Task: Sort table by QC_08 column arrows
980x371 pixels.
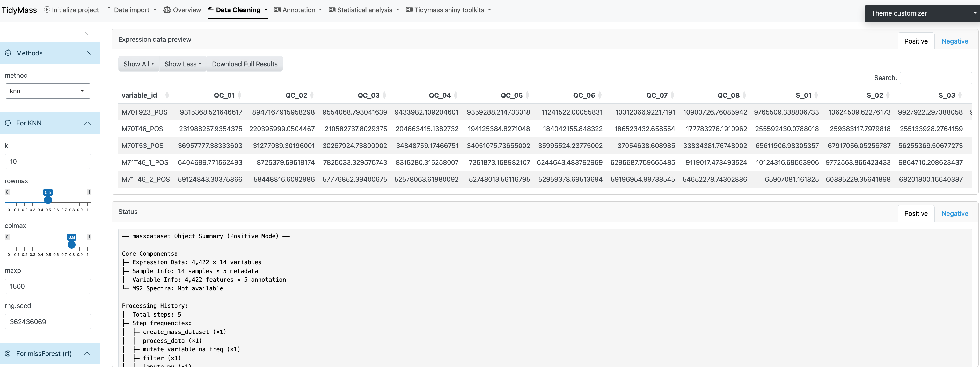Action: coord(744,95)
